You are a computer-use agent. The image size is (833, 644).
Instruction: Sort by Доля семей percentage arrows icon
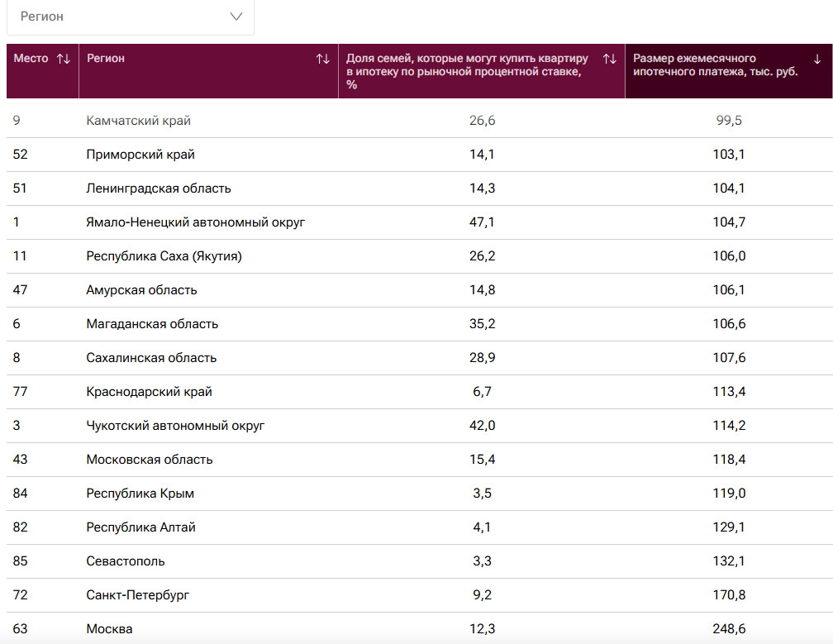[x=610, y=59]
